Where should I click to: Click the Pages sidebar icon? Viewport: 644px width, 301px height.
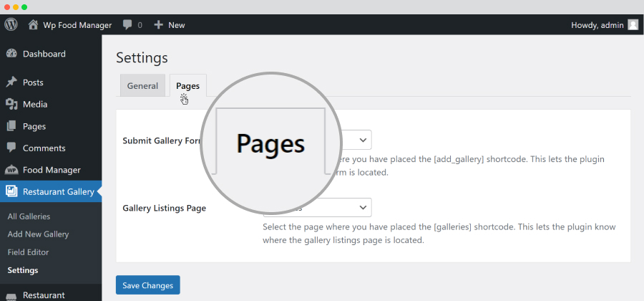tap(11, 126)
